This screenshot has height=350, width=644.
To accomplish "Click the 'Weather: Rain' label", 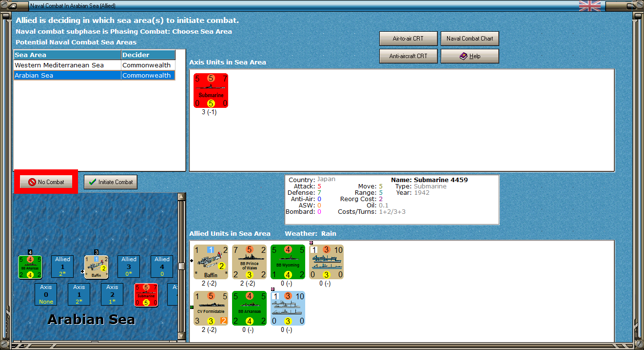I will pos(311,234).
